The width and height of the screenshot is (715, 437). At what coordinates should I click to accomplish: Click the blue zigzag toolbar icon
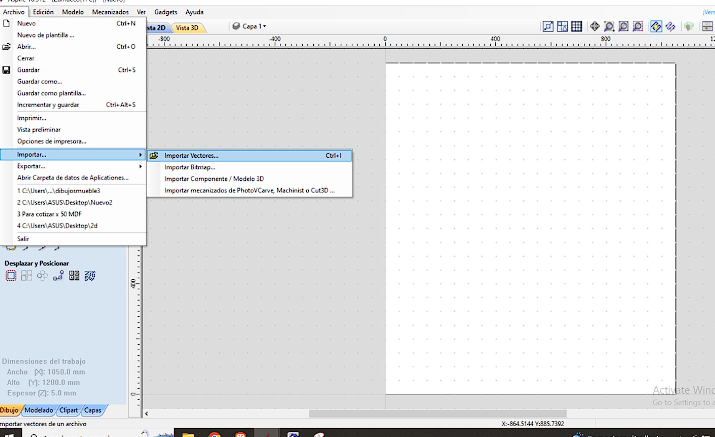point(670,26)
